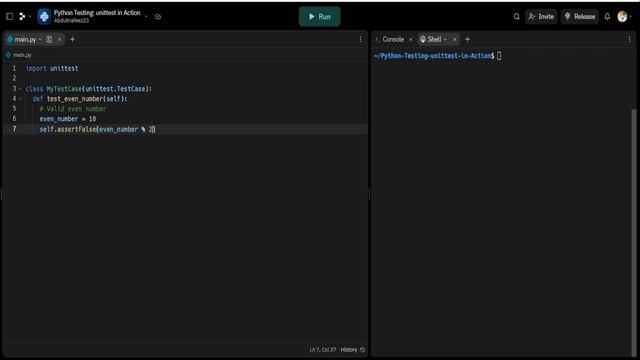Open shell pane three-dot menu
Viewport: 640px width, 360px height.
pos(629,39)
